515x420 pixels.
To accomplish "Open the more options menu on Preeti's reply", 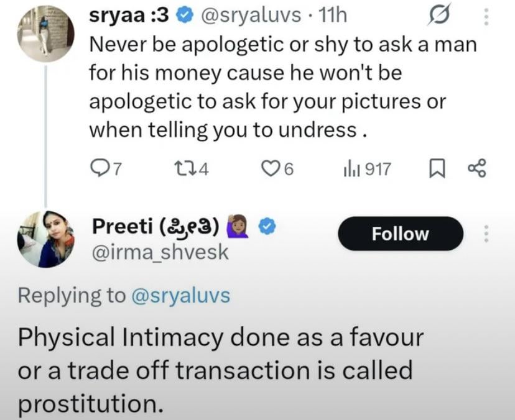I will pyautogui.click(x=486, y=234).
